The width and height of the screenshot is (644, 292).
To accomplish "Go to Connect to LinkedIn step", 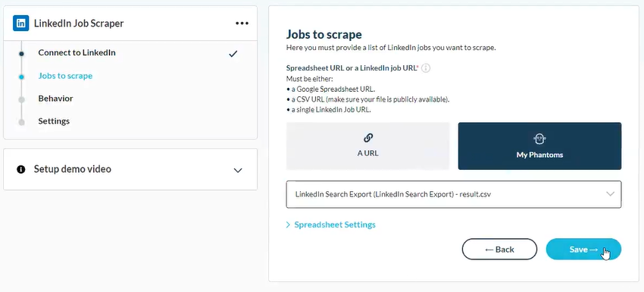I will click(x=77, y=52).
